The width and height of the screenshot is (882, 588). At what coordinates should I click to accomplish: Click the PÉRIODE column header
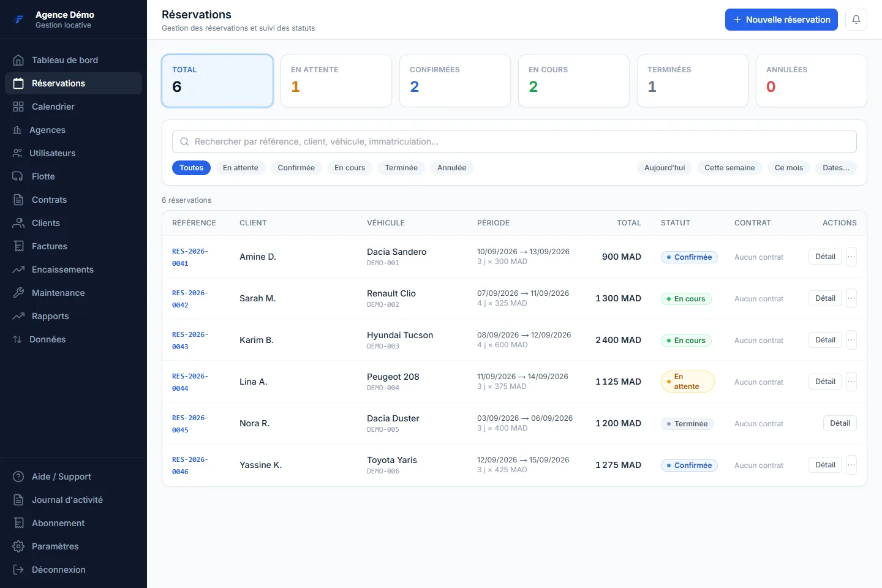493,223
